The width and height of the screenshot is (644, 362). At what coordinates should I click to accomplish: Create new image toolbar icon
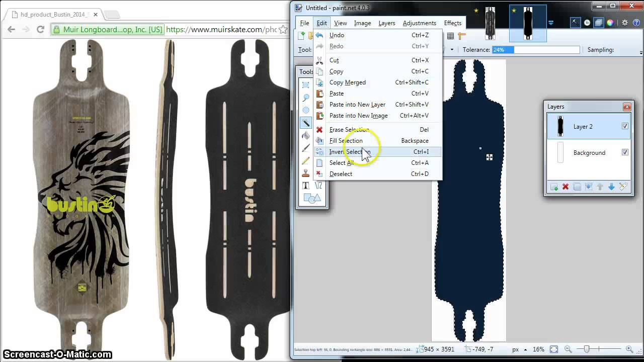coord(301,36)
